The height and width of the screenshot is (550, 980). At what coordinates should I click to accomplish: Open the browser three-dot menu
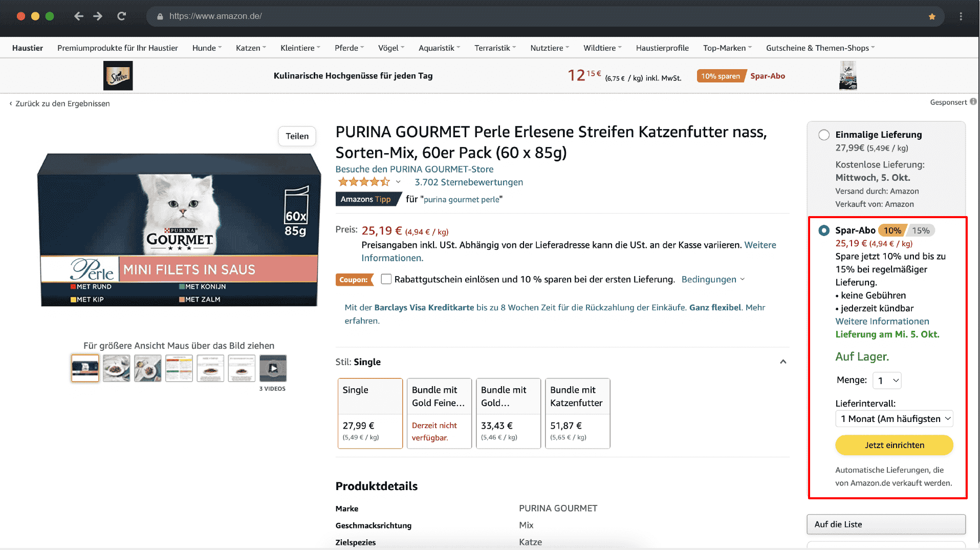[x=961, y=16]
